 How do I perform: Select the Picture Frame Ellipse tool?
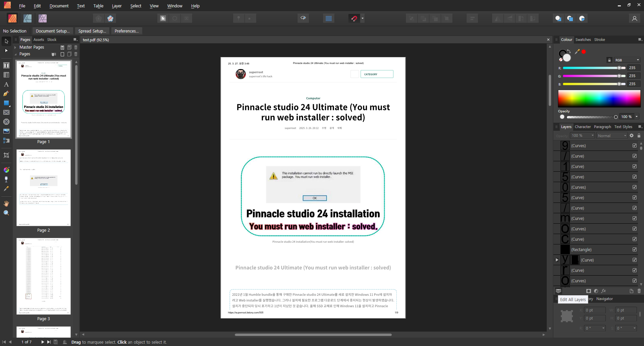point(6,122)
